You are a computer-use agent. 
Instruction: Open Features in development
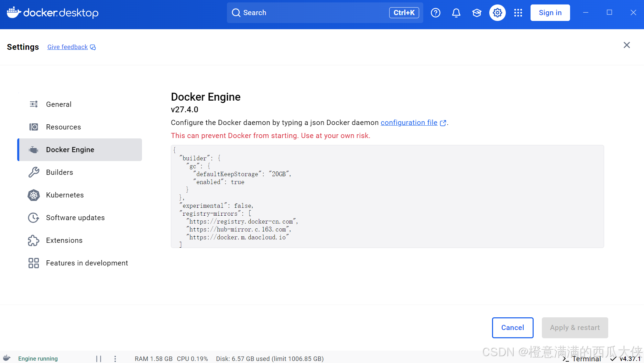[x=87, y=263]
